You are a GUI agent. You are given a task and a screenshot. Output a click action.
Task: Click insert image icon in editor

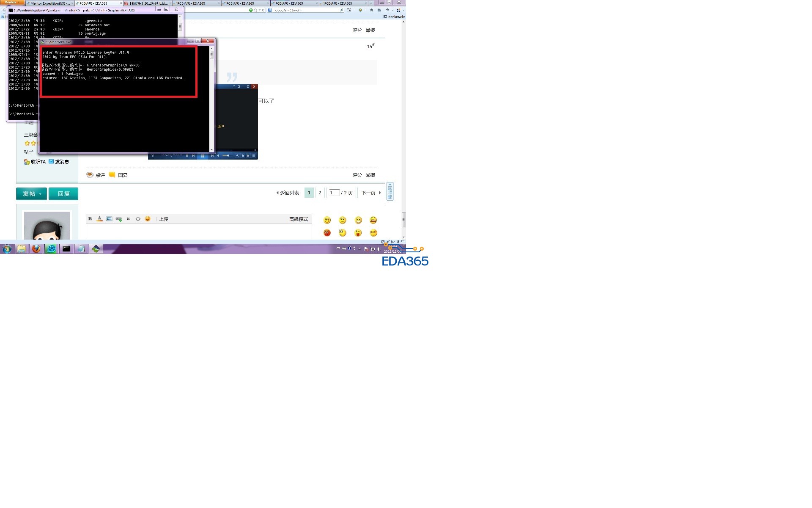pos(109,219)
